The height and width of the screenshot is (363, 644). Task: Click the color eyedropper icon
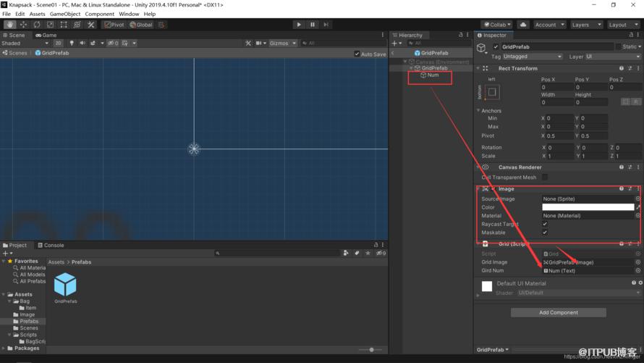(638, 207)
